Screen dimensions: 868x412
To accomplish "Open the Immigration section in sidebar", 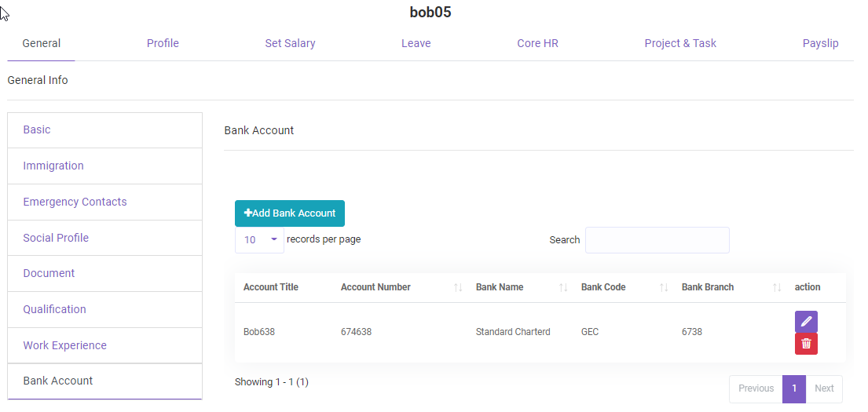I will point(53,166).
